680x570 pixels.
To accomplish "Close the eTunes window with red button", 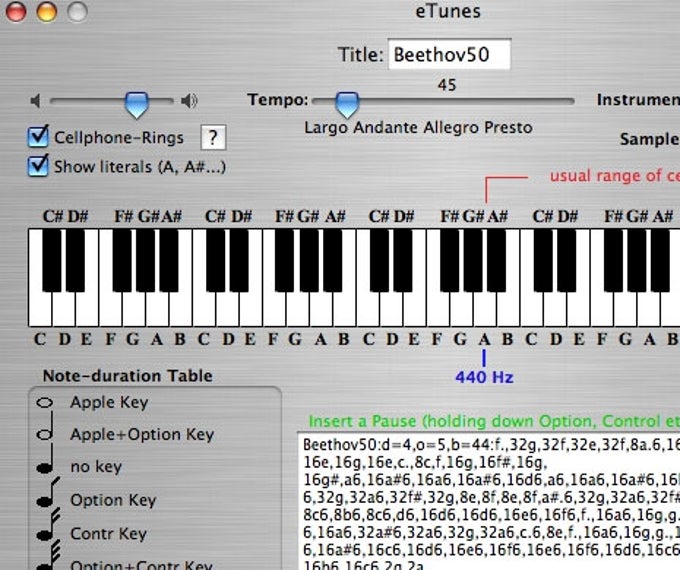I will [x=16, y=12].
